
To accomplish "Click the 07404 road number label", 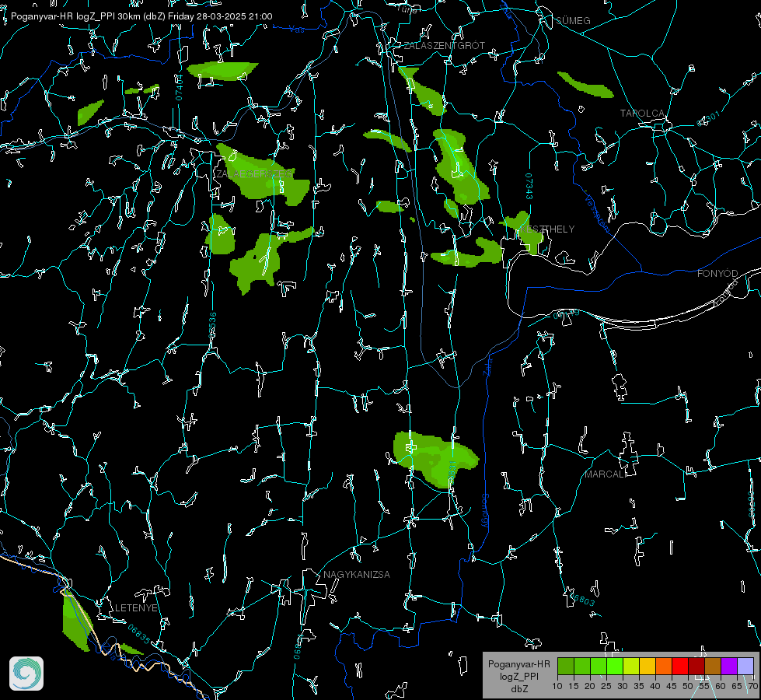I will 180,87.
